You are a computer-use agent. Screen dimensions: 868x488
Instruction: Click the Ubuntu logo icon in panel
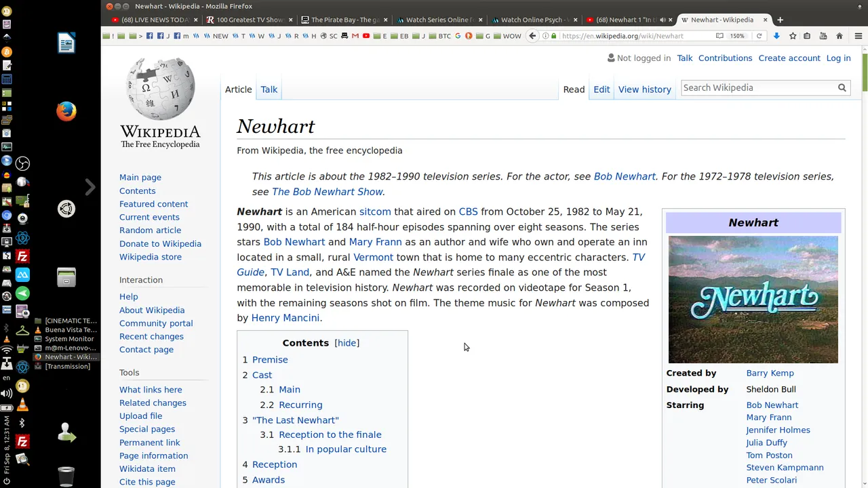[x=66, y=209]
